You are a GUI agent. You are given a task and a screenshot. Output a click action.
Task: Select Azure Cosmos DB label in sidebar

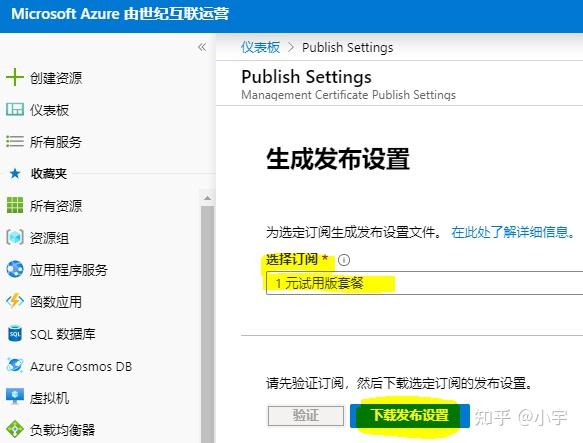(81, 366)
